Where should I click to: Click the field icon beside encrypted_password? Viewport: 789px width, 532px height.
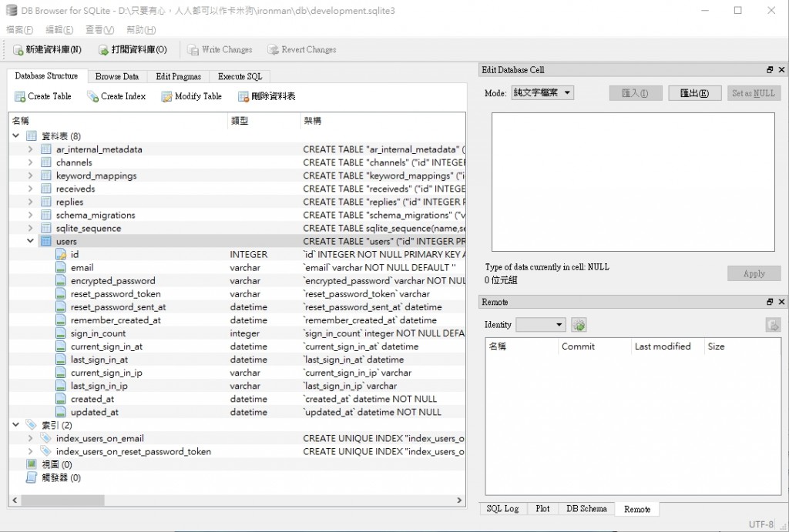60,280
